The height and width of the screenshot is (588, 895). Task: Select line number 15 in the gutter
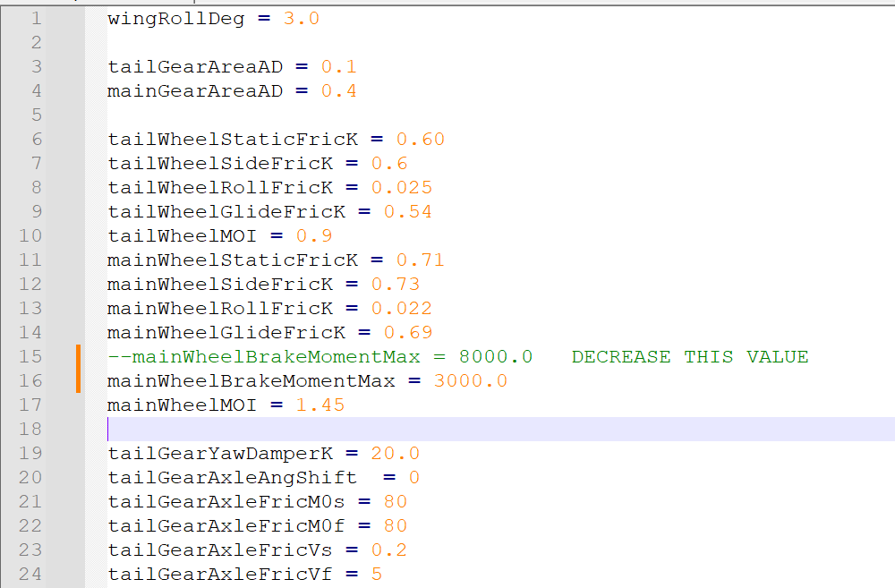(30, 356)
